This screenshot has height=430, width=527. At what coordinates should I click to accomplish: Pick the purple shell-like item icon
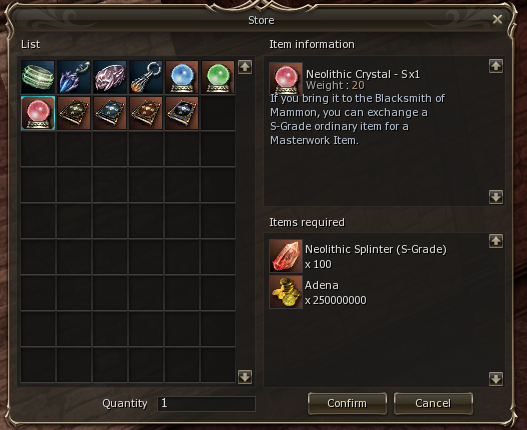coord(110,77)
